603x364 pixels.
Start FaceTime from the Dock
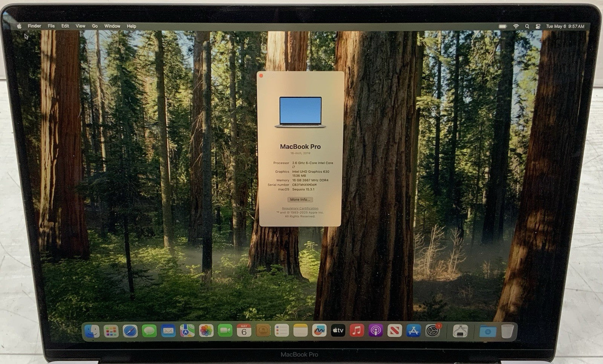click(x=225, y=331)
